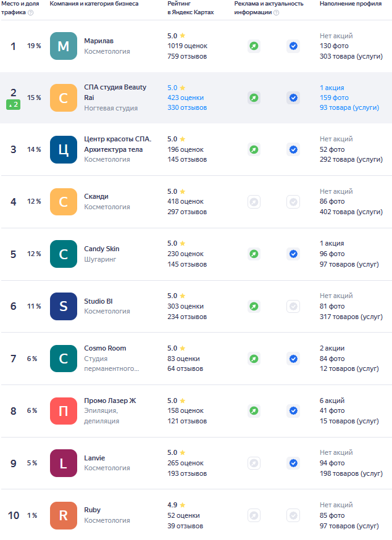Click Сканди inactive verified checkmark icon
392x540 pixels.
pos(293,202)
